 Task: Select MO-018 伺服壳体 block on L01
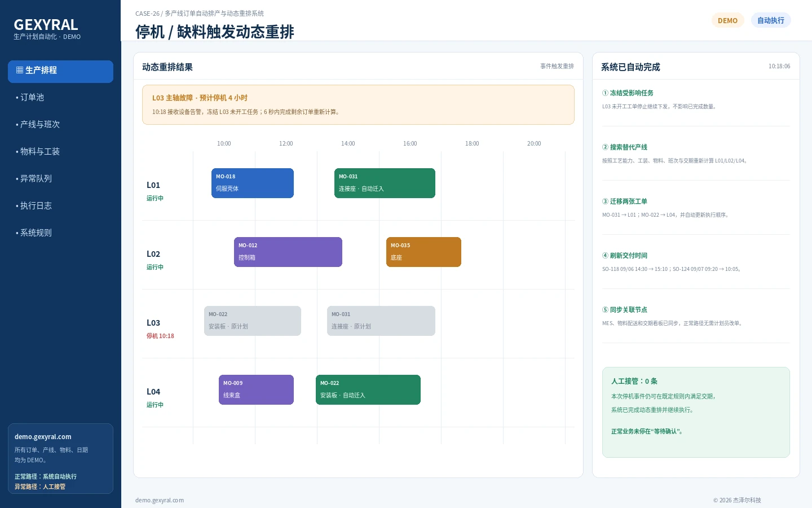click(253, 183)
